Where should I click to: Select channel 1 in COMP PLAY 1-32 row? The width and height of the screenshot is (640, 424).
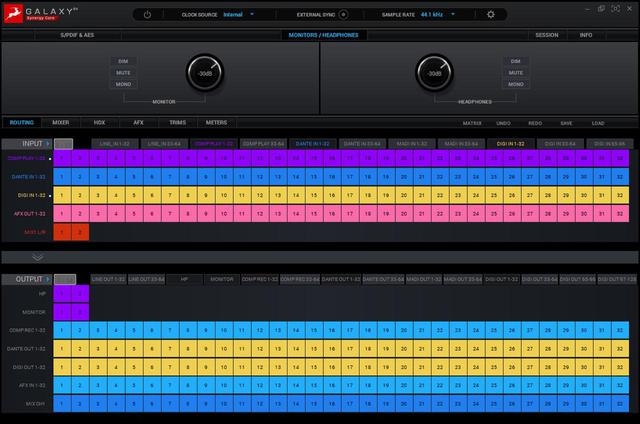point(62,158)
